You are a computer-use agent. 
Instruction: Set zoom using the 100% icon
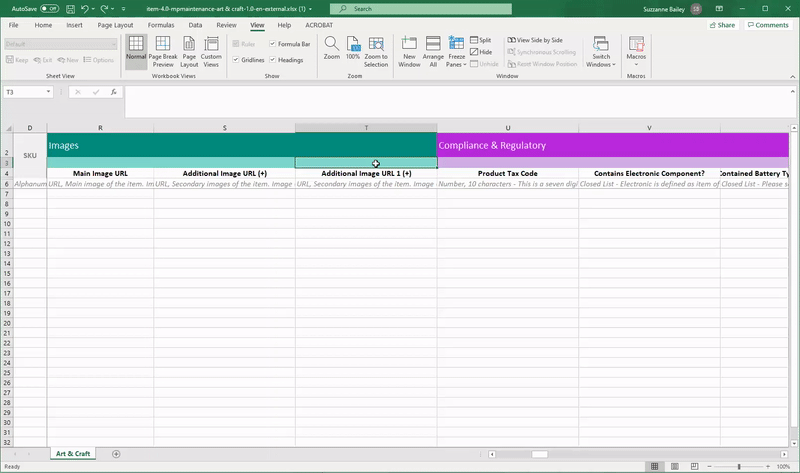pyautogui.click(x=353, y=48)
